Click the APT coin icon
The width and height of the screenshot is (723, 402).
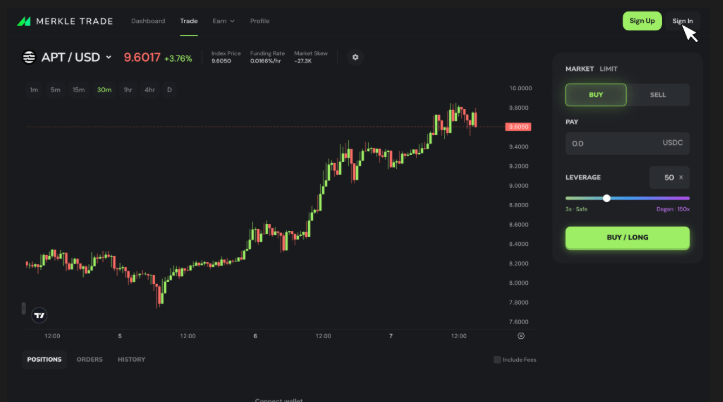point(29,57)
